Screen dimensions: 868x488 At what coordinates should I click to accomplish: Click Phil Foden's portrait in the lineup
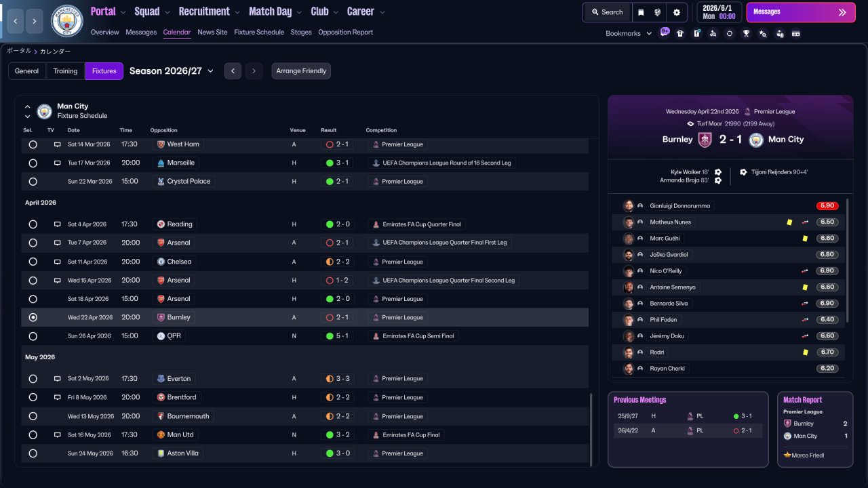[629, 320]
